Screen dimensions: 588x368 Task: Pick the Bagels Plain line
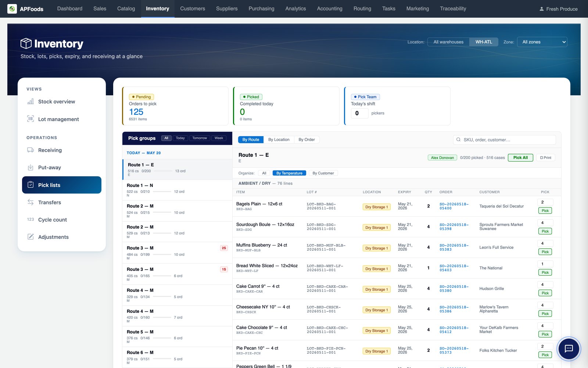pos(545,211)
